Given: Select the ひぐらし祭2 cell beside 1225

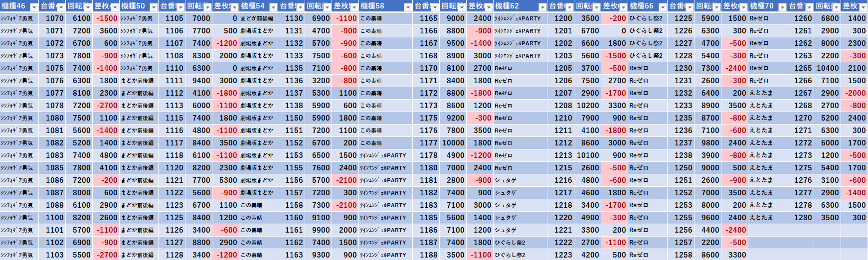Looking at the screenshot, I should (x=648, y=18).
